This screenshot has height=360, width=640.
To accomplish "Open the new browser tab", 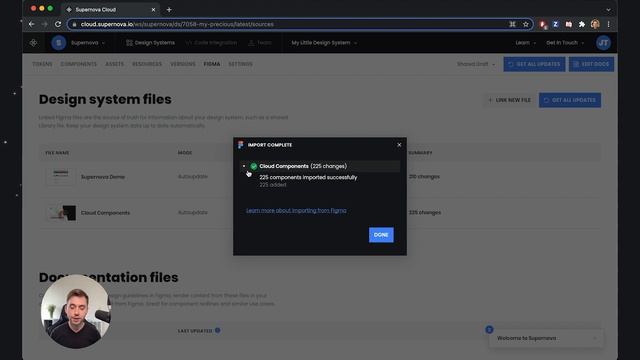I will [x=169, y=9].
